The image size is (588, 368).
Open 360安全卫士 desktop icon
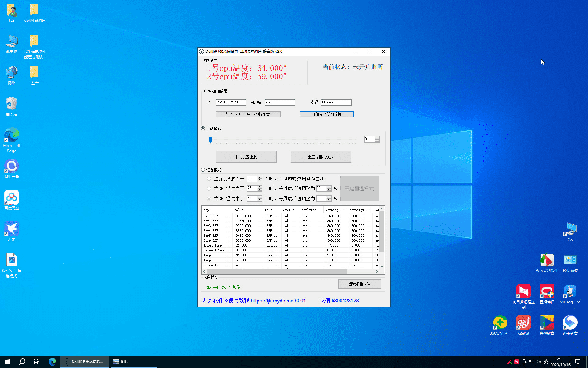pos(500,323)
